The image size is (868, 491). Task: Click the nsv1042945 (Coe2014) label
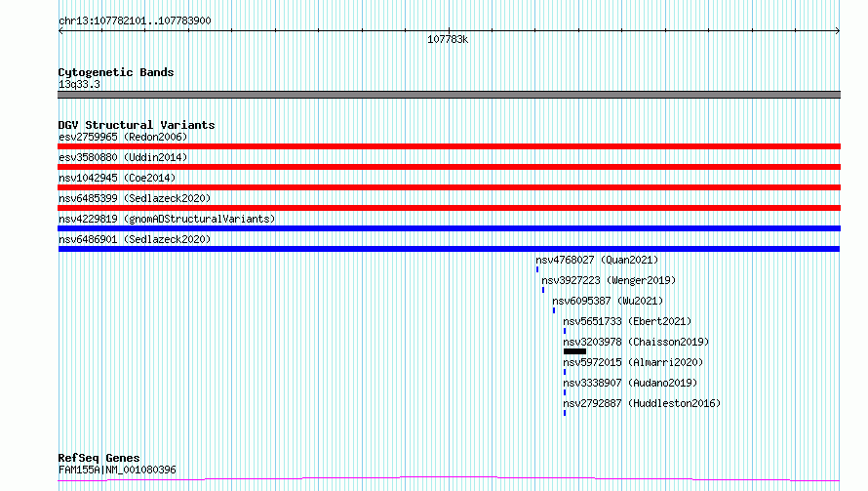(x=117, y=178)
